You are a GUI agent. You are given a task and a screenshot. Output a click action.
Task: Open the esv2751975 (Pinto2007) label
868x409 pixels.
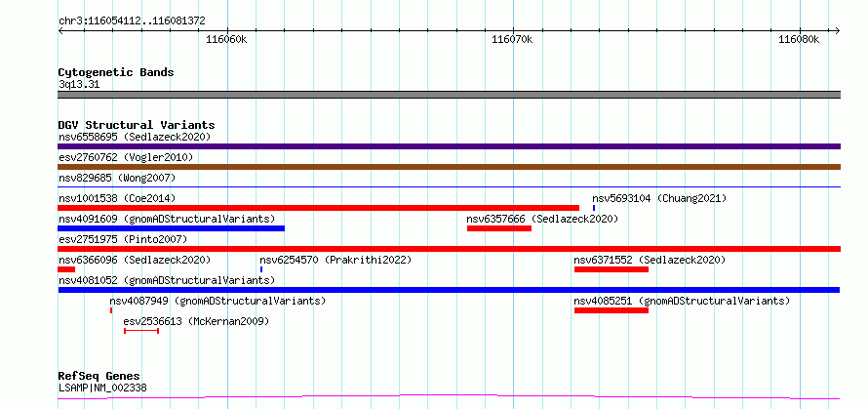pos(123,239)
